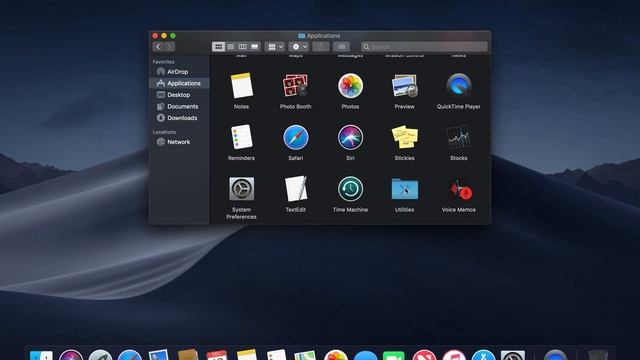Screen dimensions: 640x360
Task: Click the TextEdit app icon
Action: 296,189
